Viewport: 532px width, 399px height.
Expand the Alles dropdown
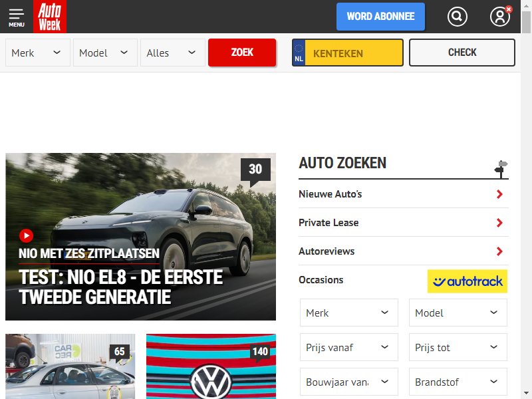(x=173, y=53)
